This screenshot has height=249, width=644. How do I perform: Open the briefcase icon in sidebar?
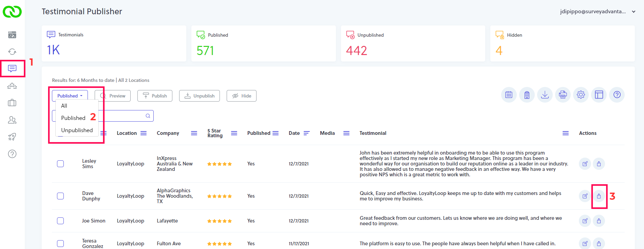pos(12,103)
